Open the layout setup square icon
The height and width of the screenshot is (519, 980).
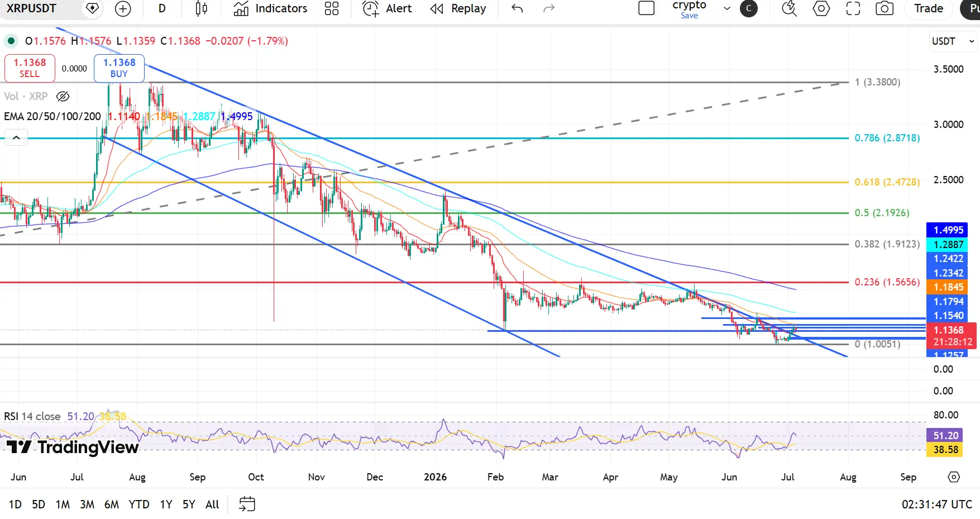coord(646,8)
